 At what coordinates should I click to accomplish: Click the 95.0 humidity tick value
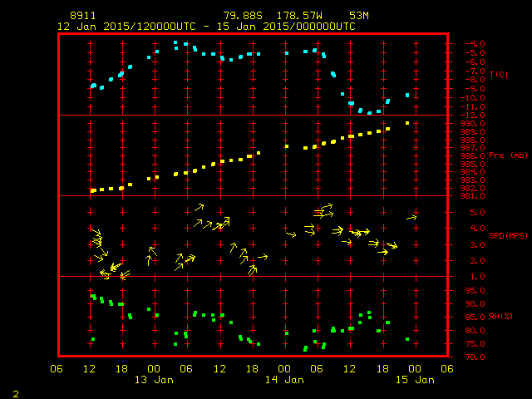coord(475,291)
